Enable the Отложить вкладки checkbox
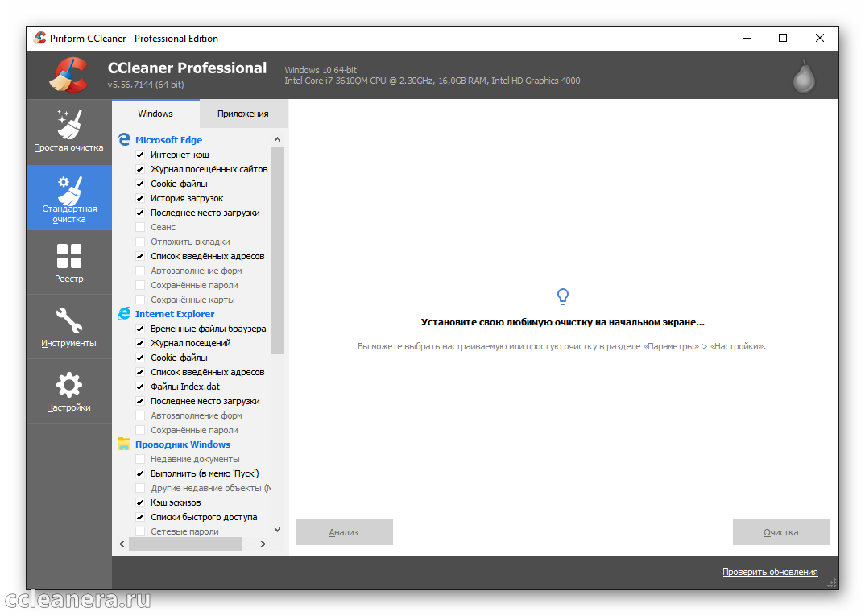The width and height of the screenshot is (865, 616). (140, 242)
